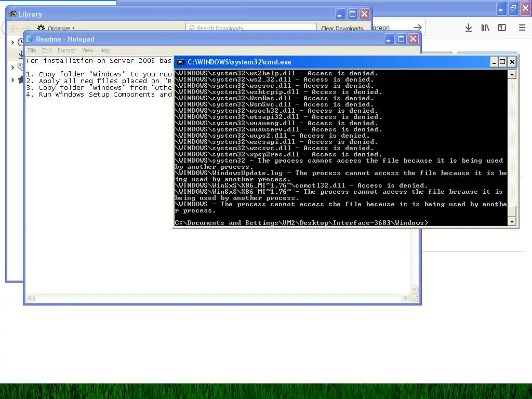Close the Firefox window

click(x=526, y=8)
